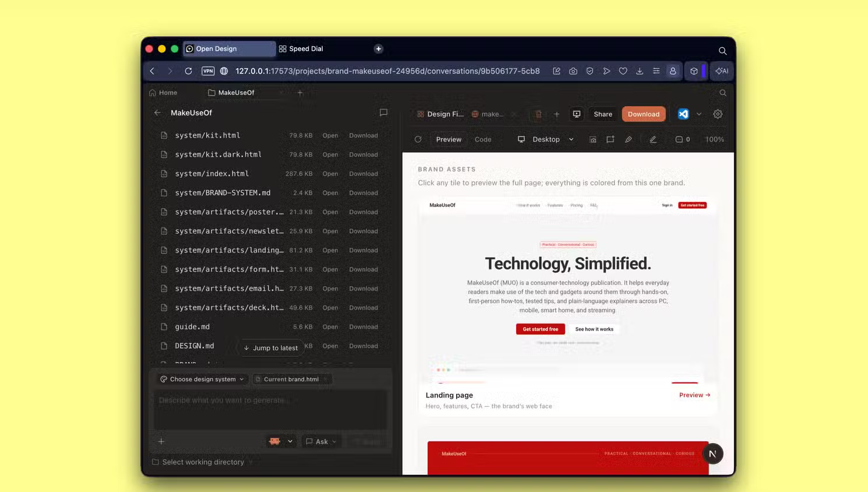This screenshot has height=492, width=868.
Task: Download system/index.html file
Action: [364, 174]
